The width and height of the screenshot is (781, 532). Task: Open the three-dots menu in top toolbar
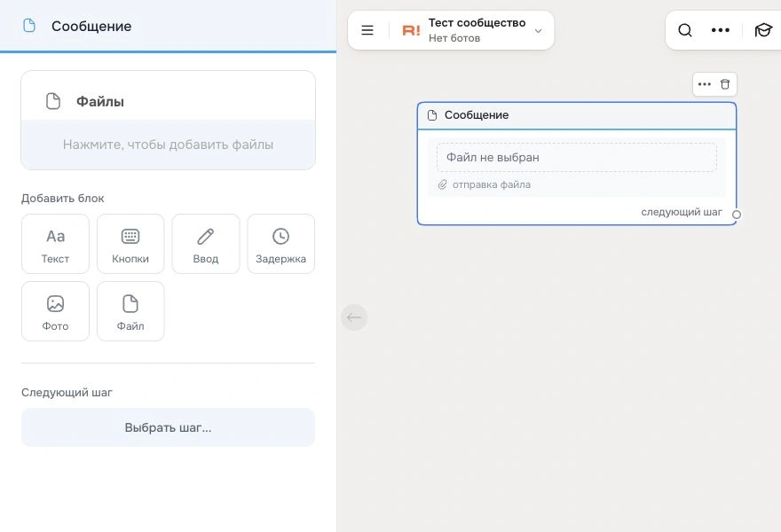pyautogui.click(x=721, y=30)
